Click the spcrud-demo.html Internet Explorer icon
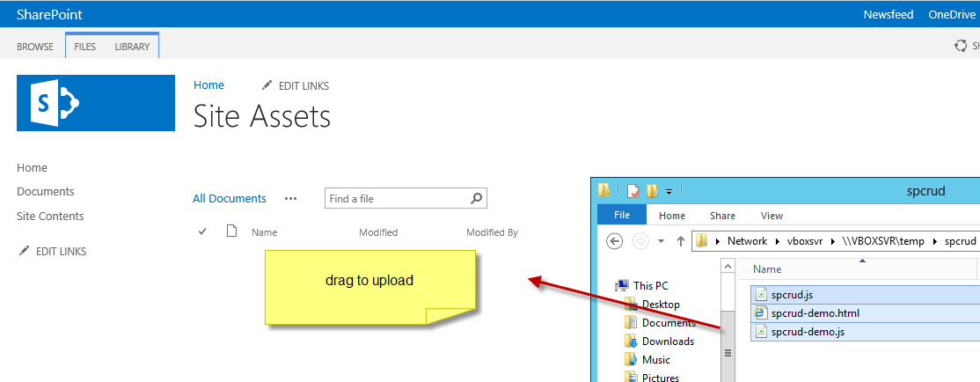Viewport: 980px width, 382px height. tap(761, 313)
